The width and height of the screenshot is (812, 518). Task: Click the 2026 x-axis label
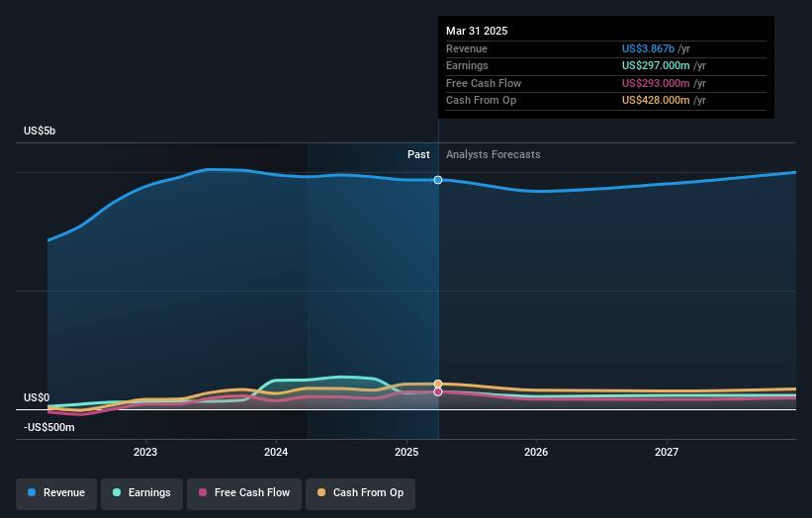click(x=536, y=452)
